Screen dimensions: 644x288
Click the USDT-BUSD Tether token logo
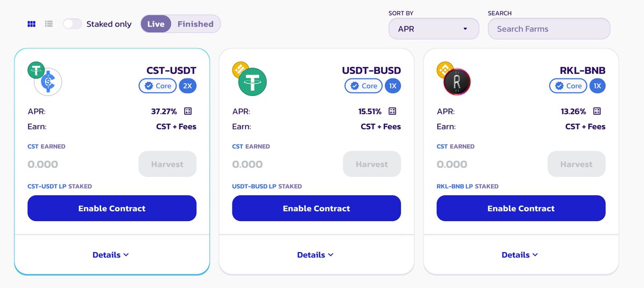tap(252, 82)
